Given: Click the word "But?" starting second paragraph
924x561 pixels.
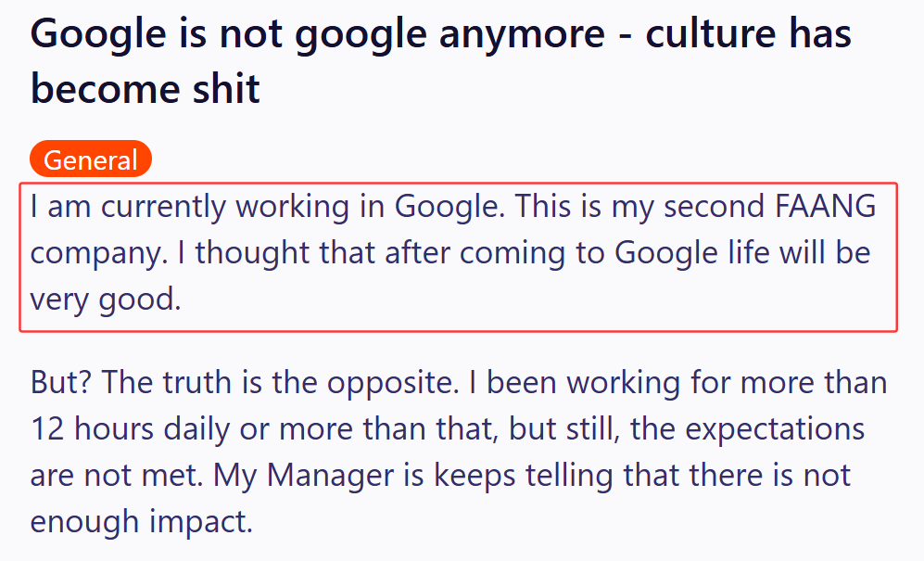Looking at the screenshot, I should (x=61, y=382).
